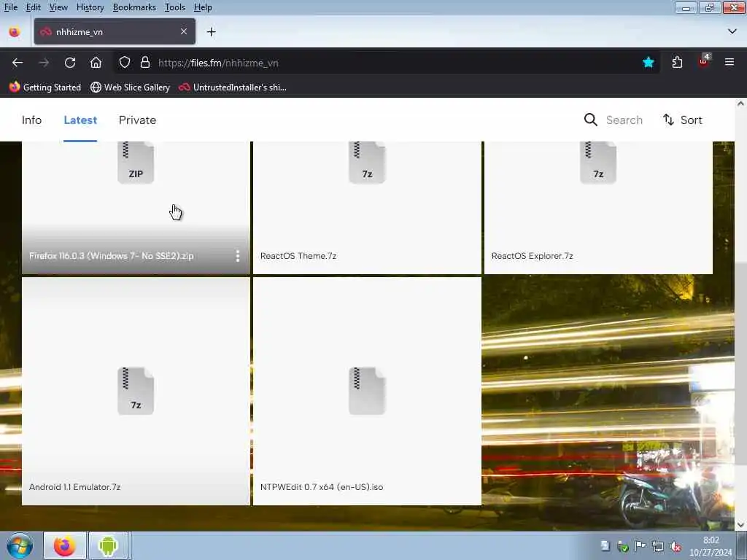Open the network tray icon
The width and height of the screenshot is (747, 560).
coord(658,547)
